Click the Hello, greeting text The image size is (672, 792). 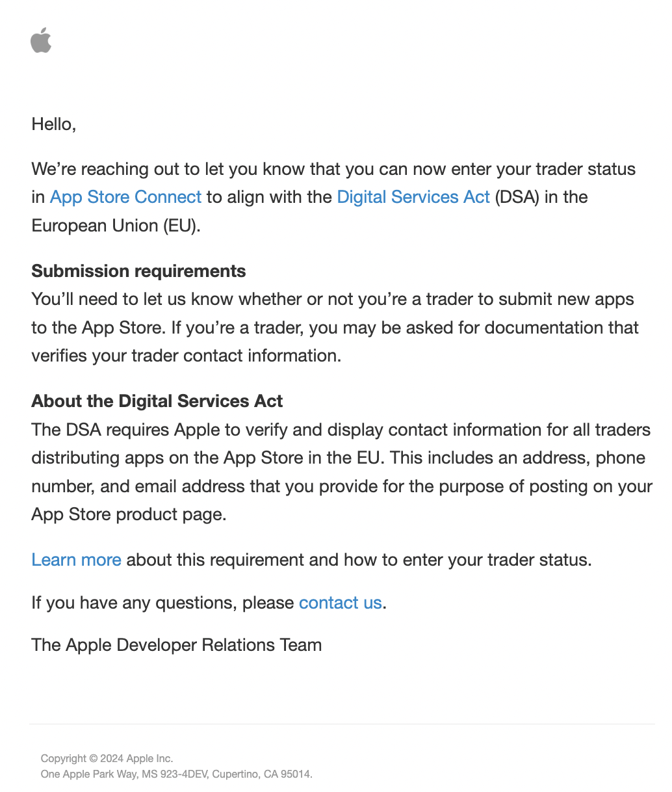point(54,124)
